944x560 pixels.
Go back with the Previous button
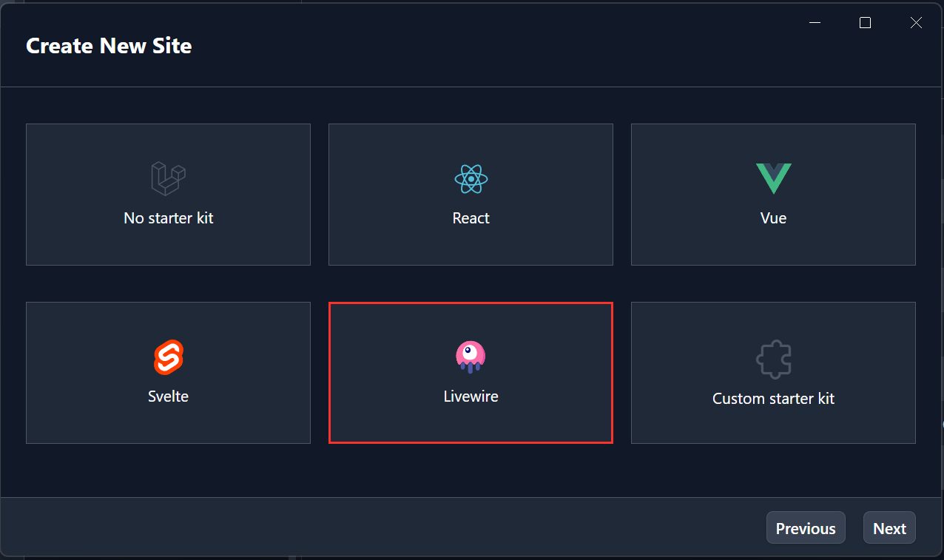point(806,528)
